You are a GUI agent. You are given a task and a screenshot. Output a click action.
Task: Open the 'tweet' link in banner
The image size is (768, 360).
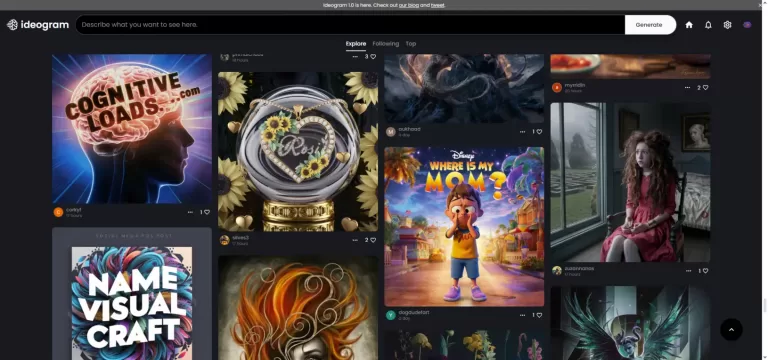pos(437,5)
